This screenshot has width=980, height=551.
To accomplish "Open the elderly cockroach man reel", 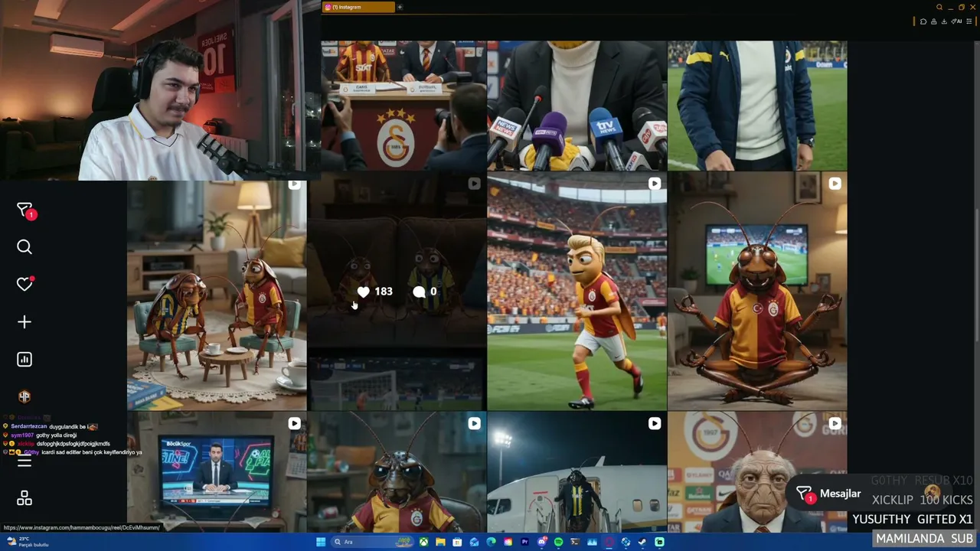I will [757, 472].
